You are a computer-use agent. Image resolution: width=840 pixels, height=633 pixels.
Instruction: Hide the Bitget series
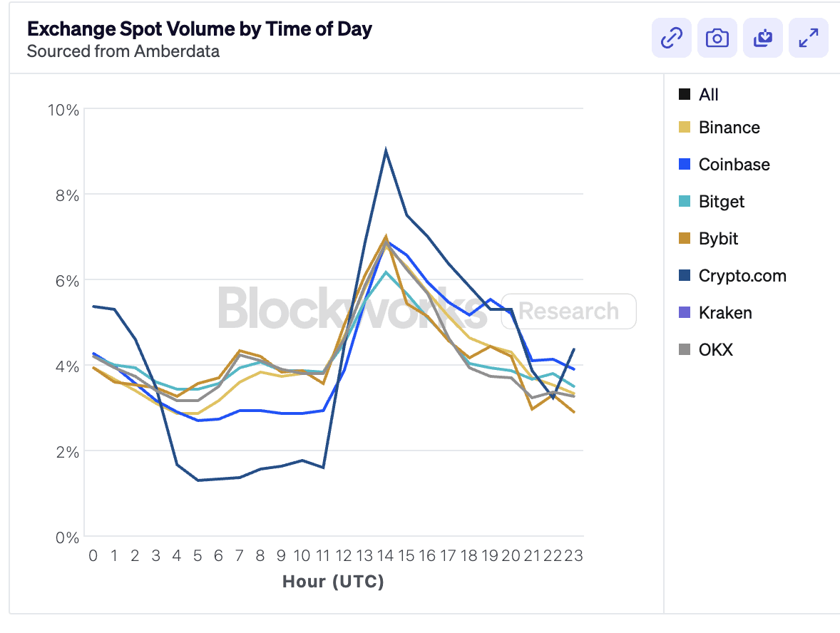click(722, 202)
